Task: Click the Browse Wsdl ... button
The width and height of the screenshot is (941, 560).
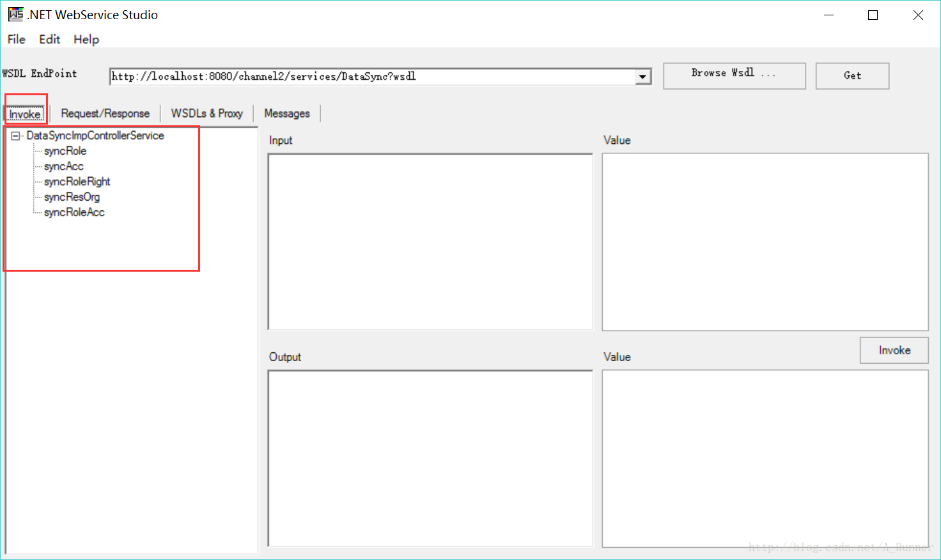Action: (735, 75)
